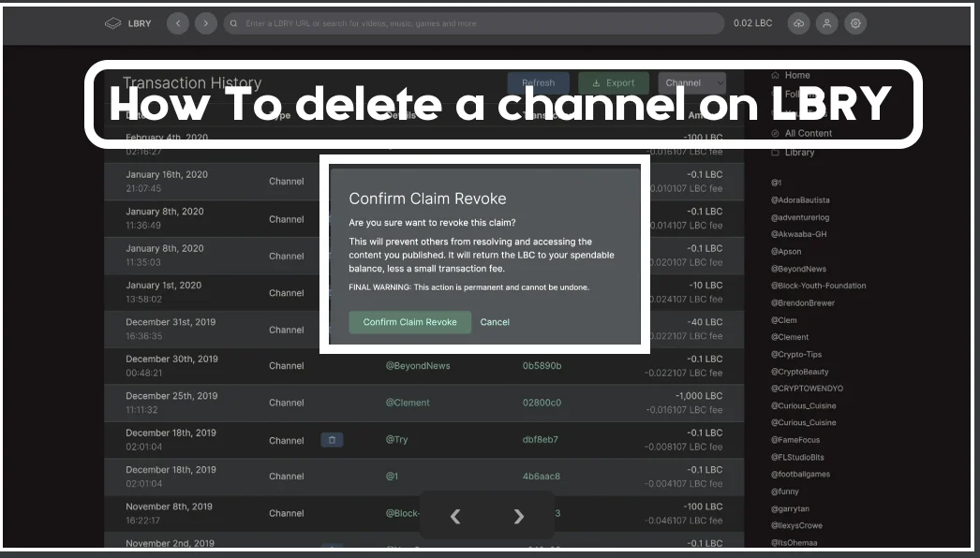Open transaction ID dbf8eb7
Viewport: 980px width, 558px height.
pos(541,439)
